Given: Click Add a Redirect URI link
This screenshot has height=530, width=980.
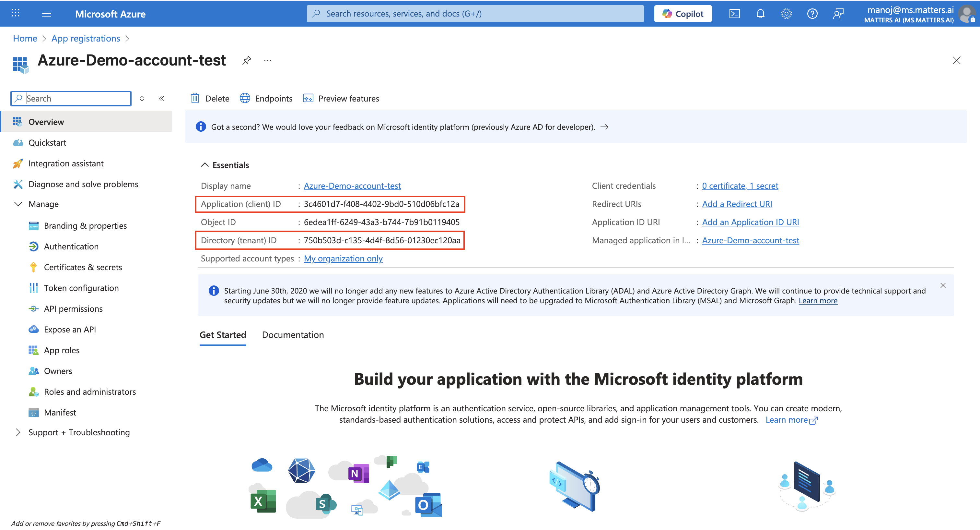Looking at the screenshot, I should (737, 204).
